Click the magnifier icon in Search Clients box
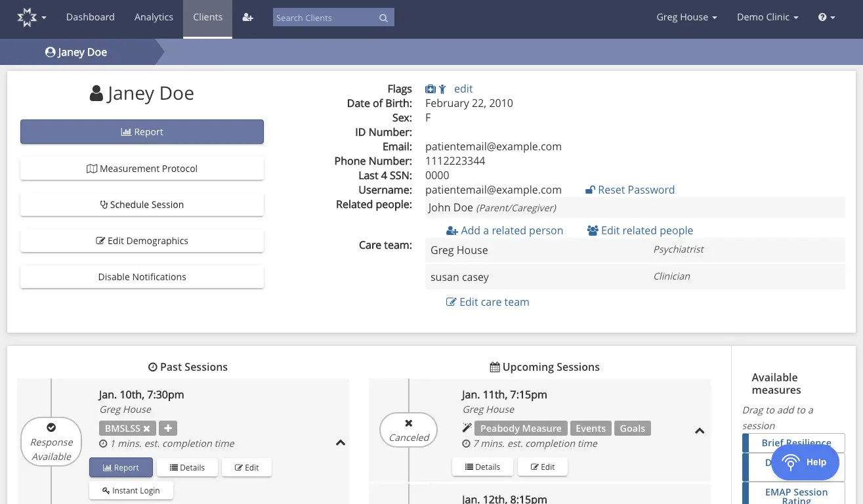 (x=383, y=18)
